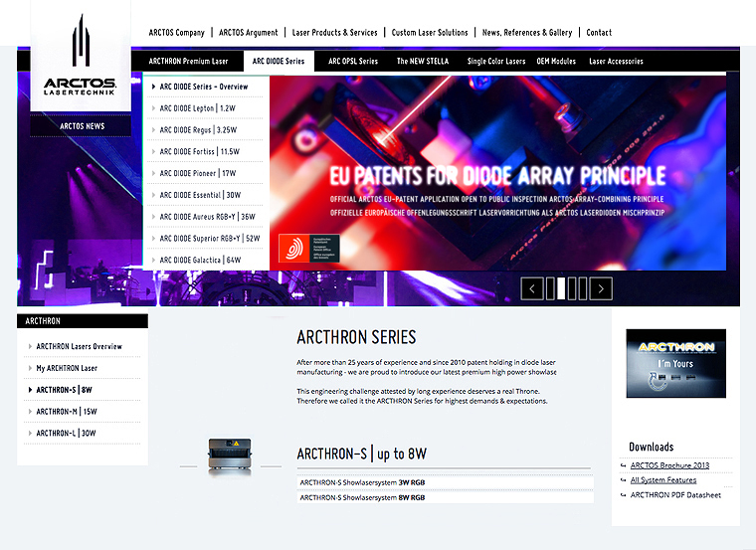The image size is (756, 550).
Task: Select the fourth slide indicator bar
Action: click(x=582, y=288)
